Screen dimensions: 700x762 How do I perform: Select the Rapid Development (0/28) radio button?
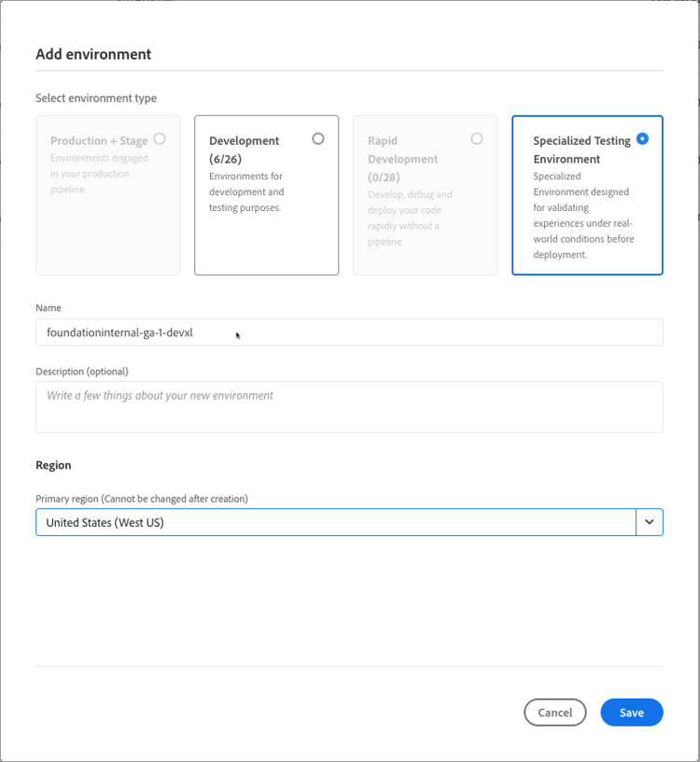(x=477, y=136)
